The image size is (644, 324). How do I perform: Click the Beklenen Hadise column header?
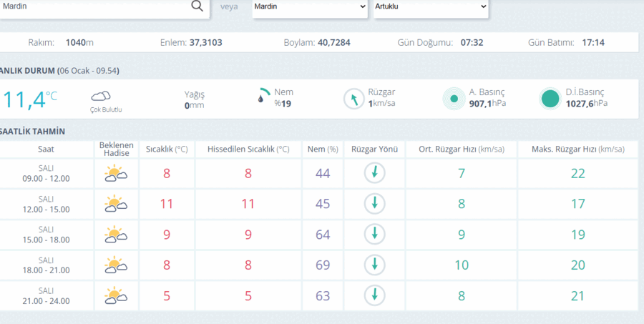pyautogui.click(x=117, y=149)
